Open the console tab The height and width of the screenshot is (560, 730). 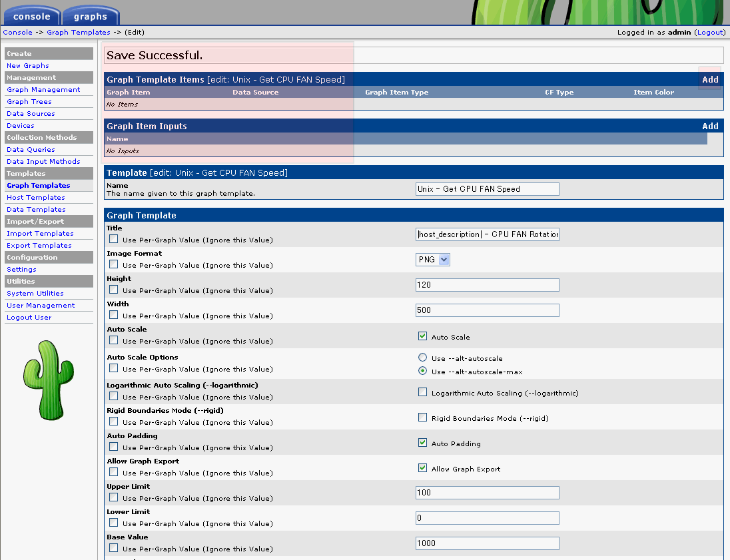[x=31, y=17]
